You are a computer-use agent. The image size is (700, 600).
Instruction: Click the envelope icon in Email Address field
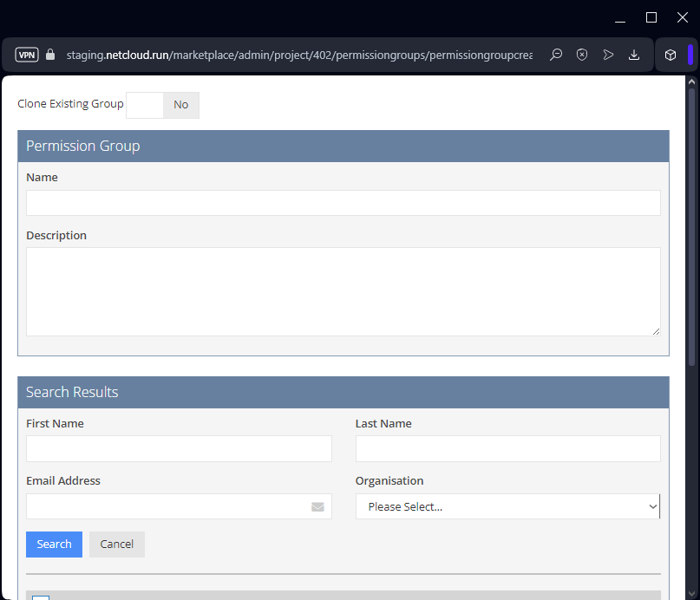(317, 507)
